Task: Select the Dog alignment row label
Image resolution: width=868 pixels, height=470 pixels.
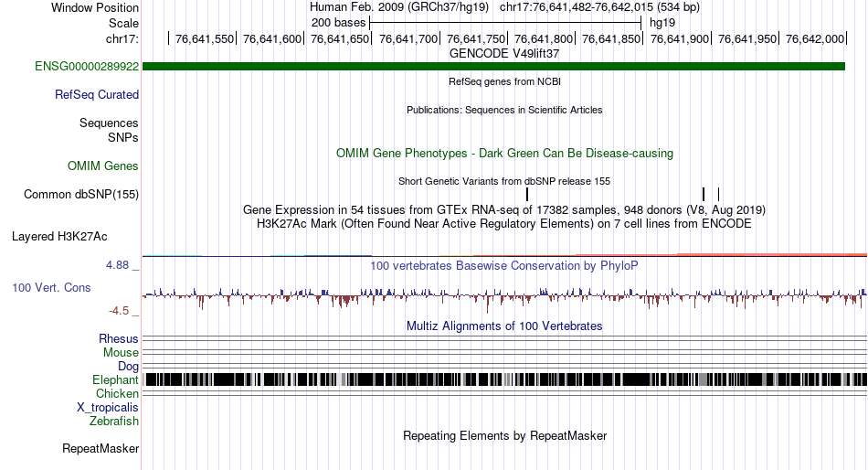Action: point(129,367)
